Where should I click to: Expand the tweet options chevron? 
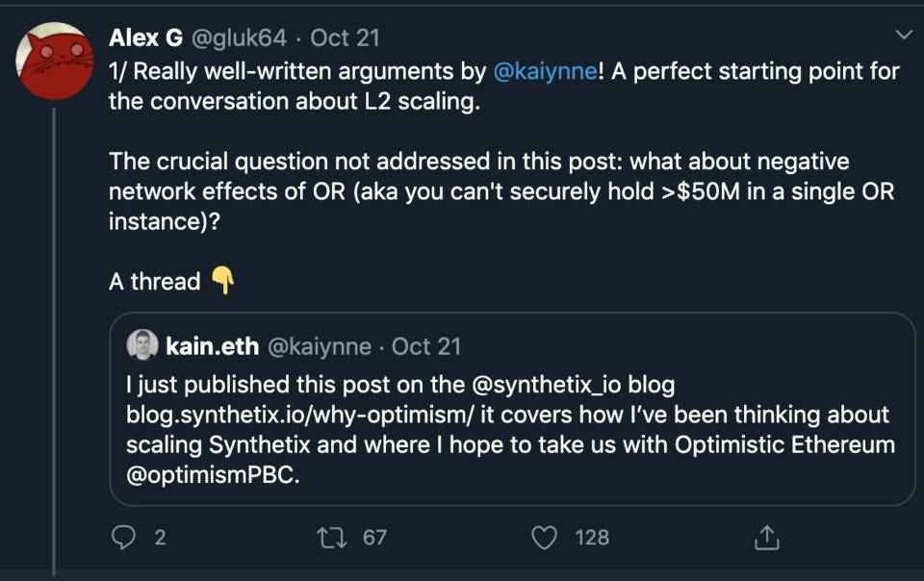click(904, 36)
